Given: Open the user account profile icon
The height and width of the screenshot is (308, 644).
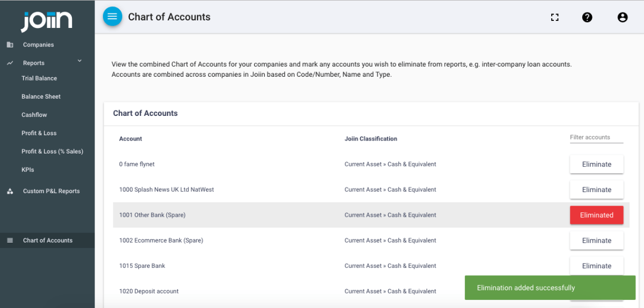Looking at the screenshot, I should coord(623,17).
